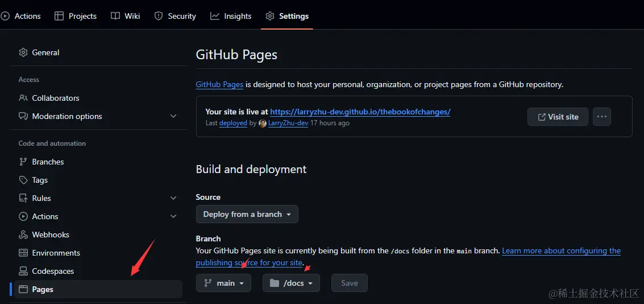Click the branch icon in main selector
Viewport: 644px width, 304px height.
point(208,283)
